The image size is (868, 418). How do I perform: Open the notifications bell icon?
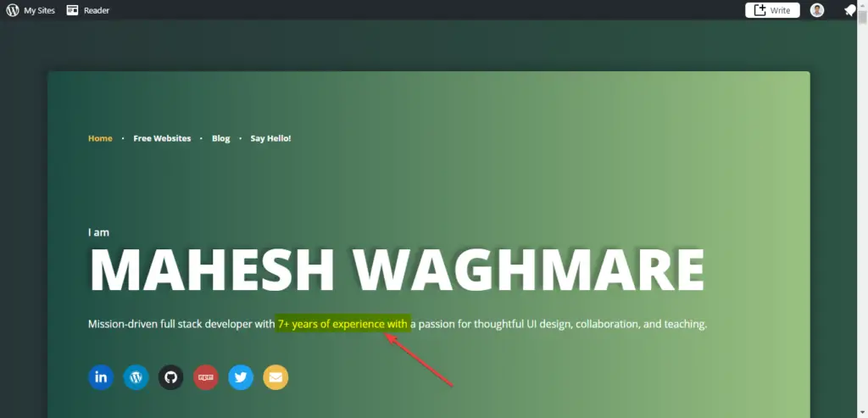point(849,10)
